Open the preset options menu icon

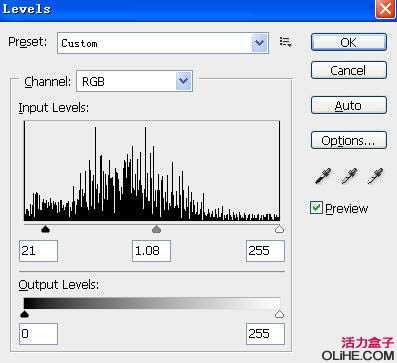(286, 42)
